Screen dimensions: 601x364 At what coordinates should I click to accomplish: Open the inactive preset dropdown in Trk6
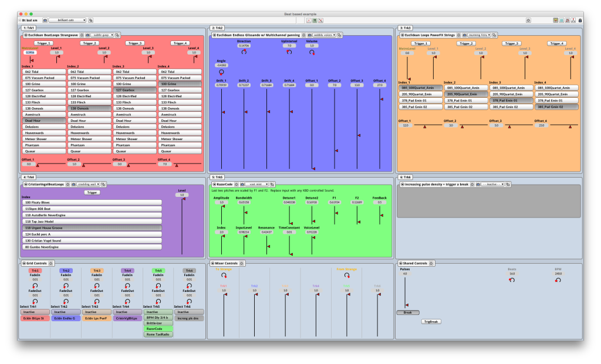point(492,184)
